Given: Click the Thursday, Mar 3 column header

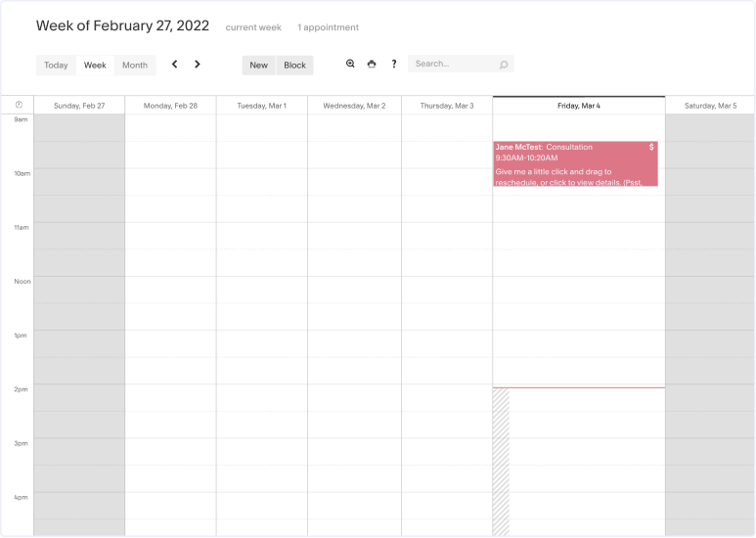Looking at the screenshot, I should (447, 106).
